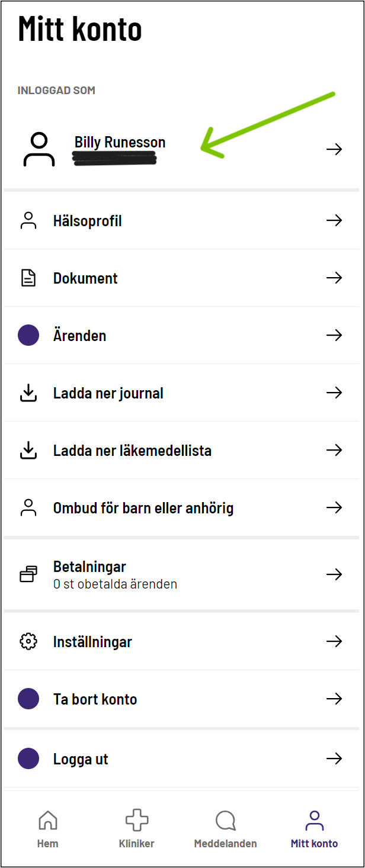This screenshot has height=868, width=365.
Task: Click the card icon next to Betalningar
Action: click(28, 573)
